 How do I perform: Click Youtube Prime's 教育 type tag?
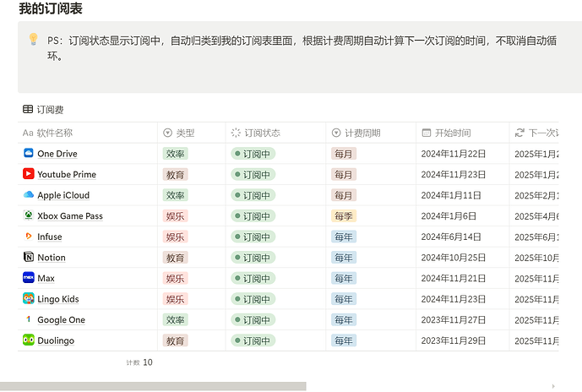175,175
